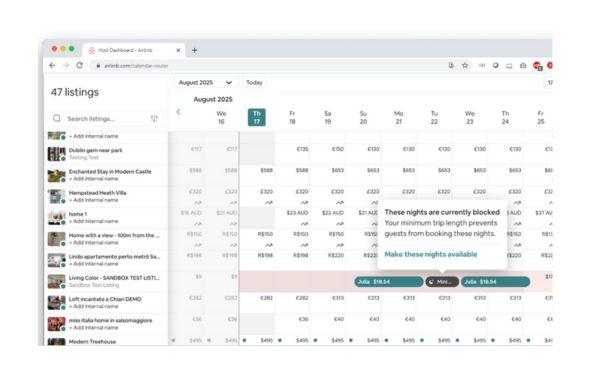Click Hampstead £320 price on Thursday 17

coord(266,192)
